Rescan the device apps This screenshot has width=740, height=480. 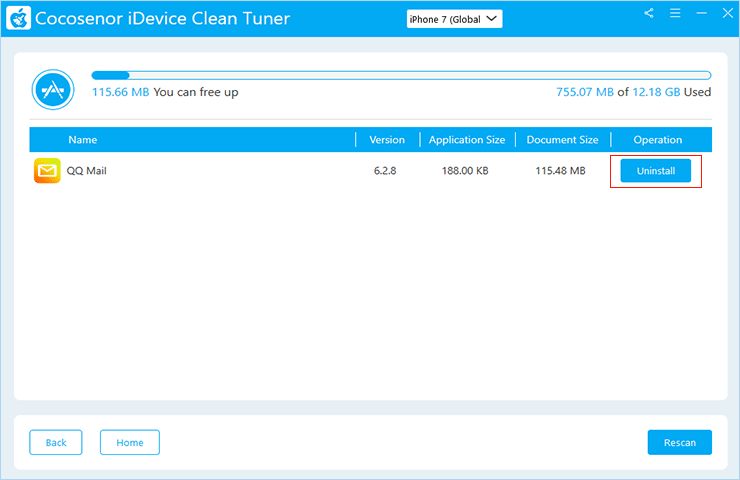tap(680, 442)
